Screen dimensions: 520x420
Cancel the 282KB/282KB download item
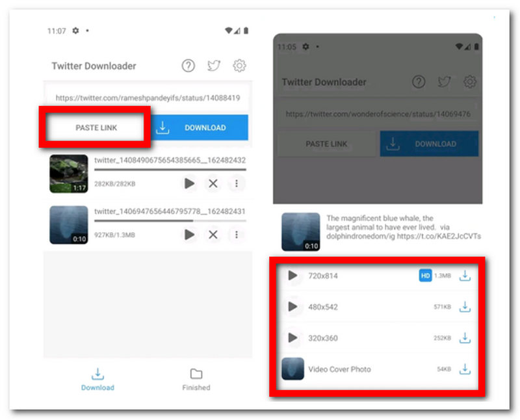[x=213, y=183]
